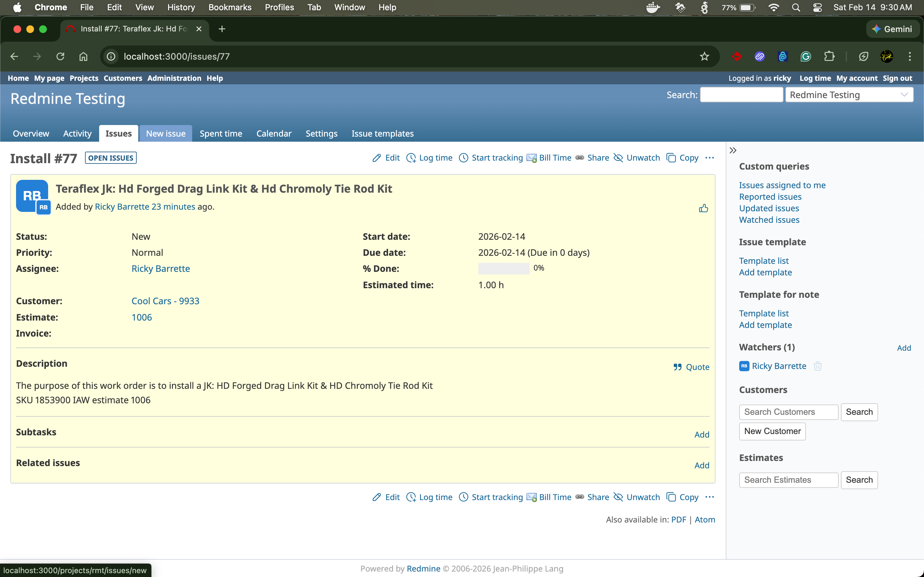Click the top Copy issue icon
This screenshot has width=924, height=577.
671,158
